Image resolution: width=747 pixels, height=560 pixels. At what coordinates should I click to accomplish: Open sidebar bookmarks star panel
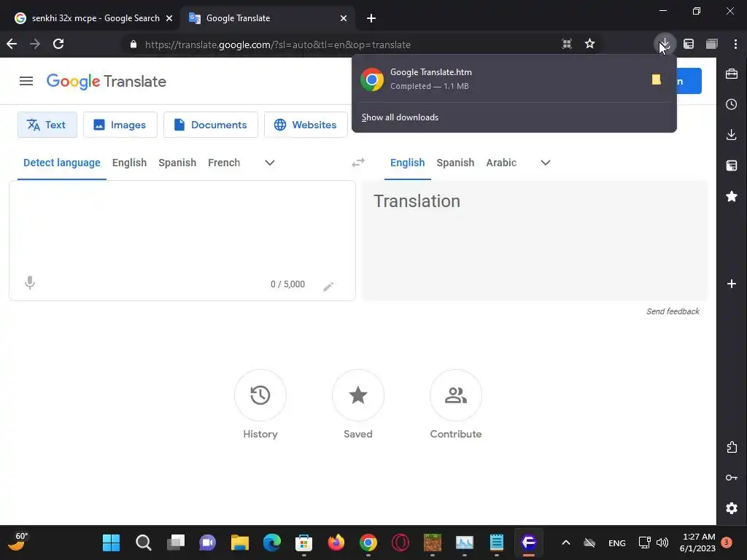[732, 196]
